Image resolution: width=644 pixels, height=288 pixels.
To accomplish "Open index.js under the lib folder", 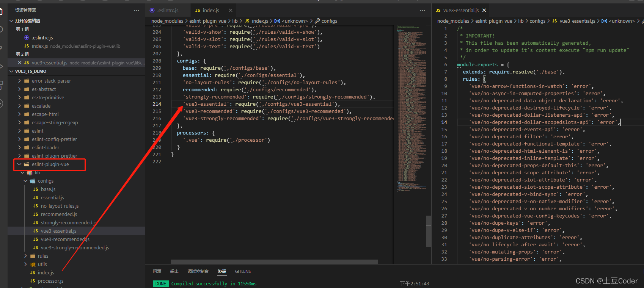I will pos(46,272).
